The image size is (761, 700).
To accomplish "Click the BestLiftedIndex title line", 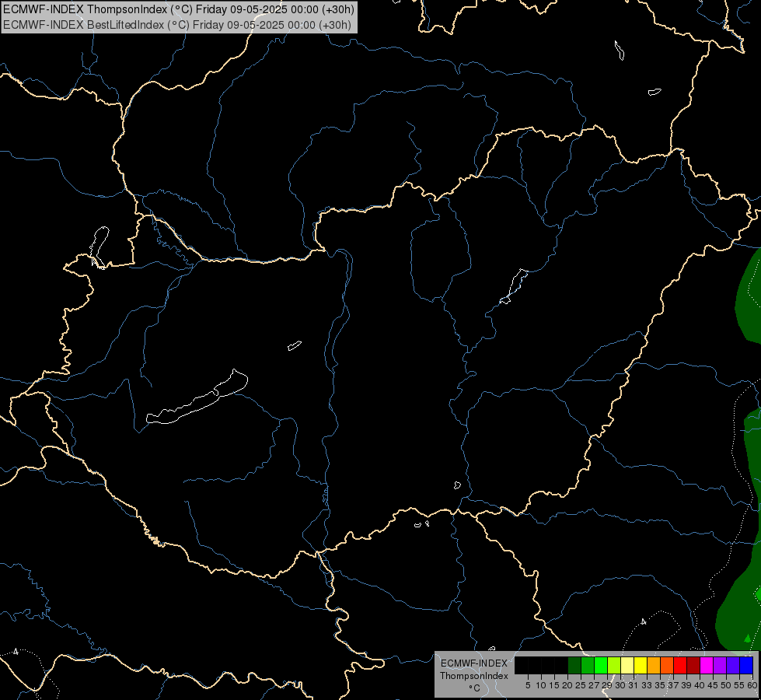I will (176, 25).
